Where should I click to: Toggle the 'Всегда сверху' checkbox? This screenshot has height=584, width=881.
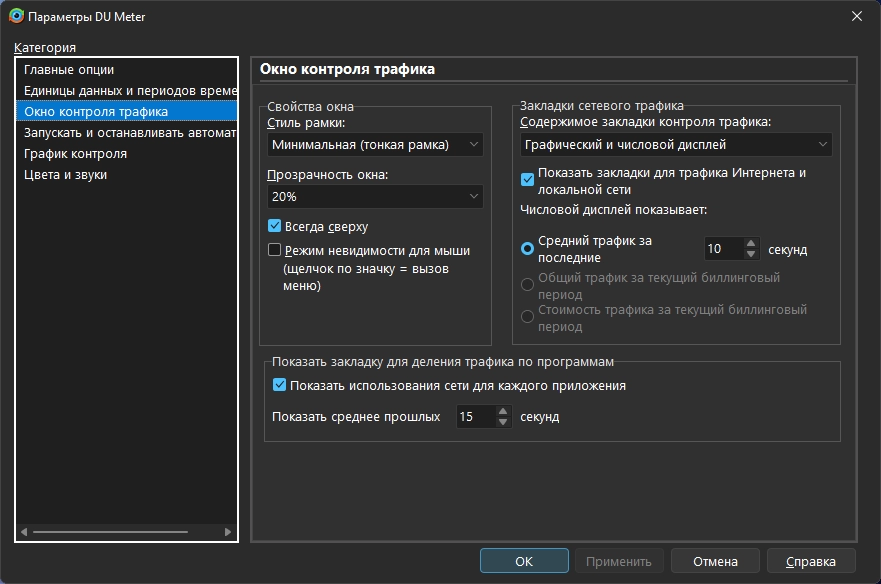click(275, 227)
